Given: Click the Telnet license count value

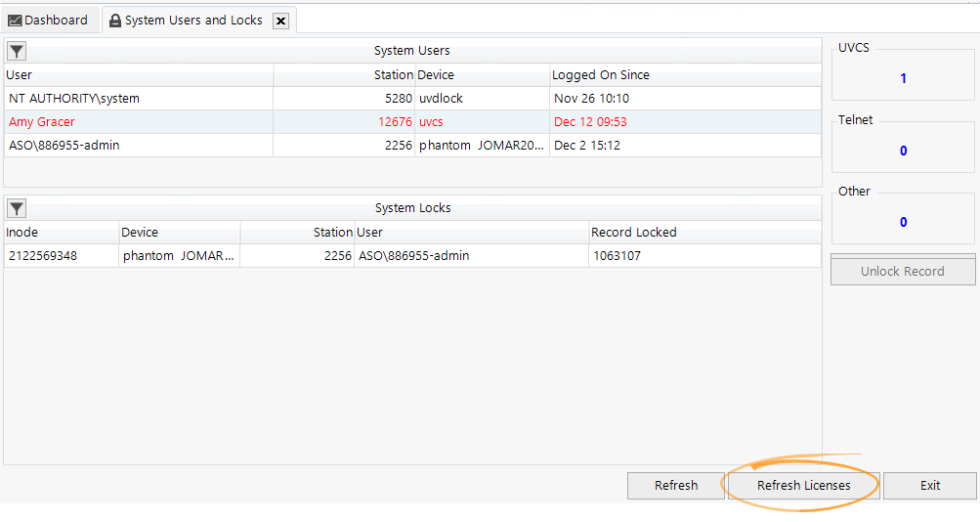Looking at the screenshot, I should point(903,151).
